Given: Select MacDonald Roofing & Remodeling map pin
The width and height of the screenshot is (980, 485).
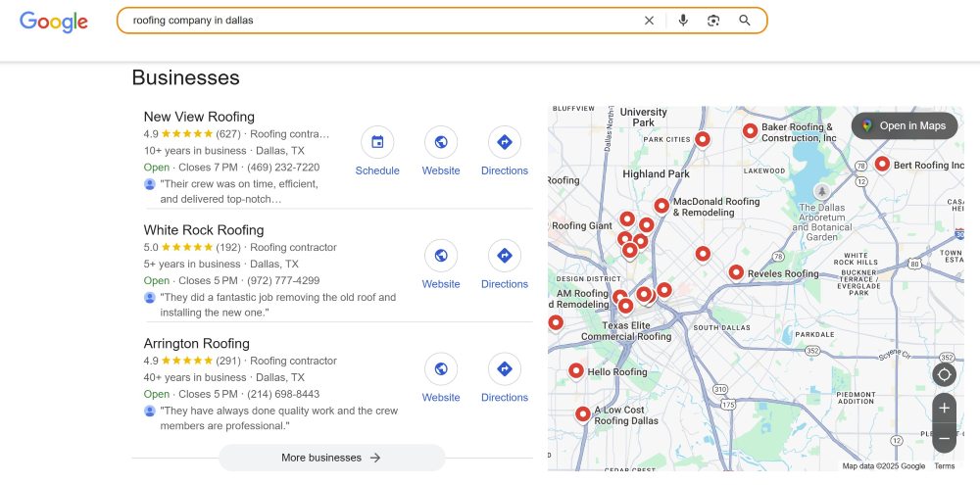Looking at the screenshot, I should pos(661,206).
